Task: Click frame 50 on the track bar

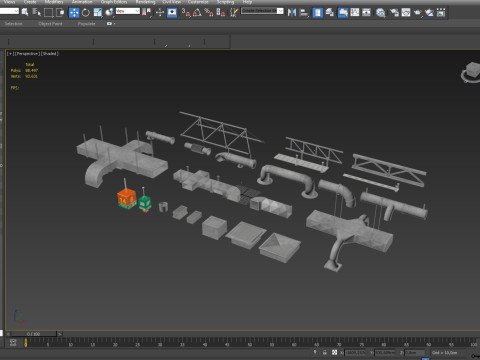Action: click(x=249, y=343)
